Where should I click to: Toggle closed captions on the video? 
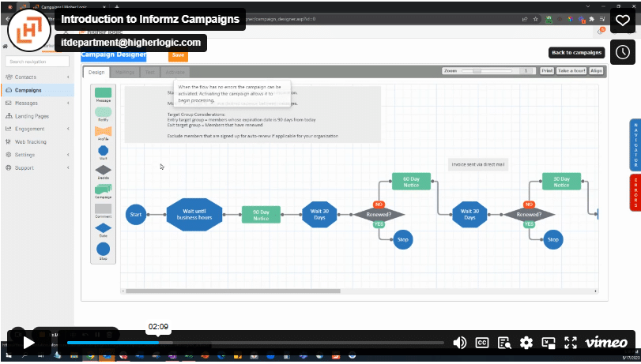coord(482,343)
